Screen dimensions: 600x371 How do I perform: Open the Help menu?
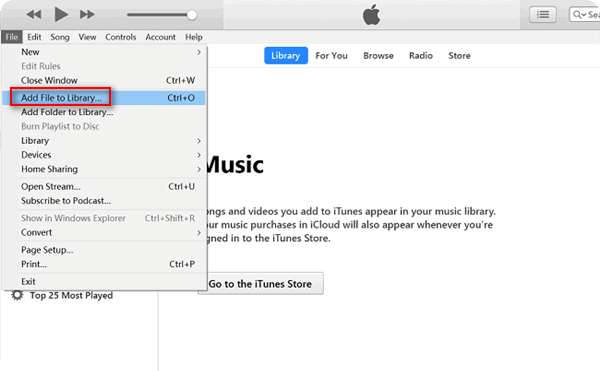194,37
